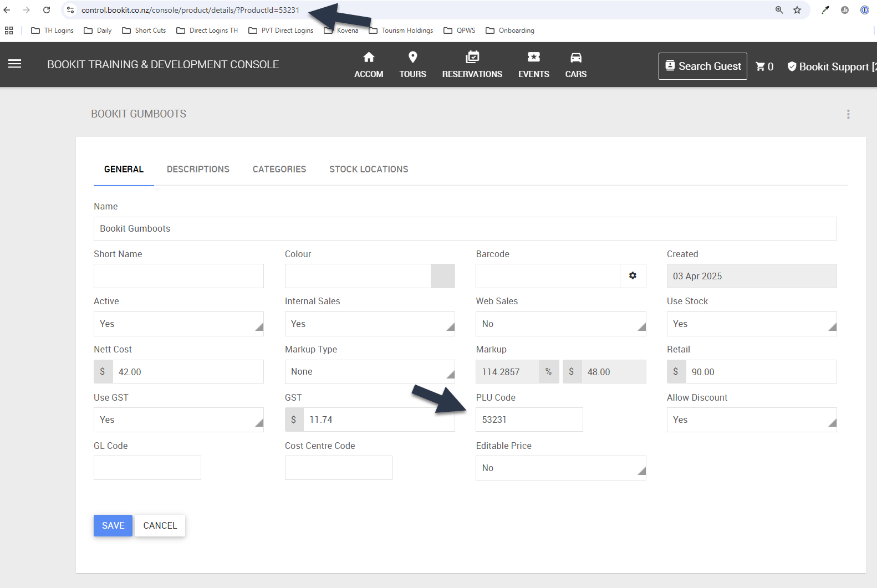877x588 pixels.
Task: Open the hamburger navigation menu
Action: [x=15, y=64]
